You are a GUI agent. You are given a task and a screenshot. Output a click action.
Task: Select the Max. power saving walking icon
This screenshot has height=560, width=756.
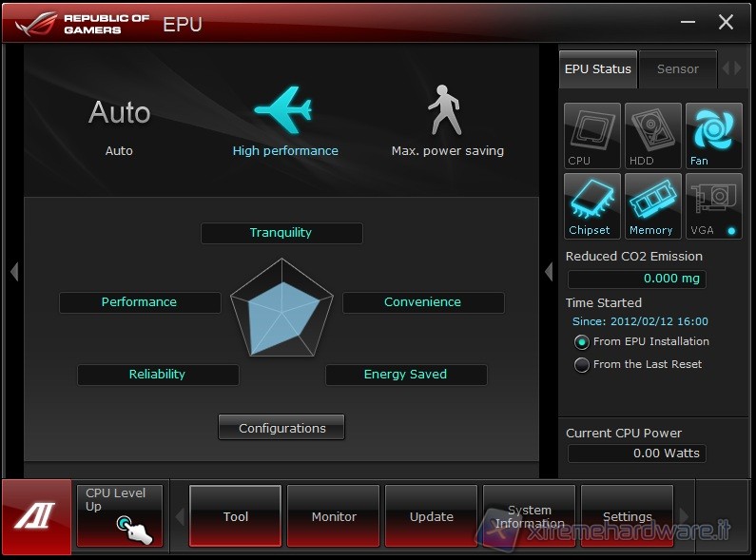444,111
